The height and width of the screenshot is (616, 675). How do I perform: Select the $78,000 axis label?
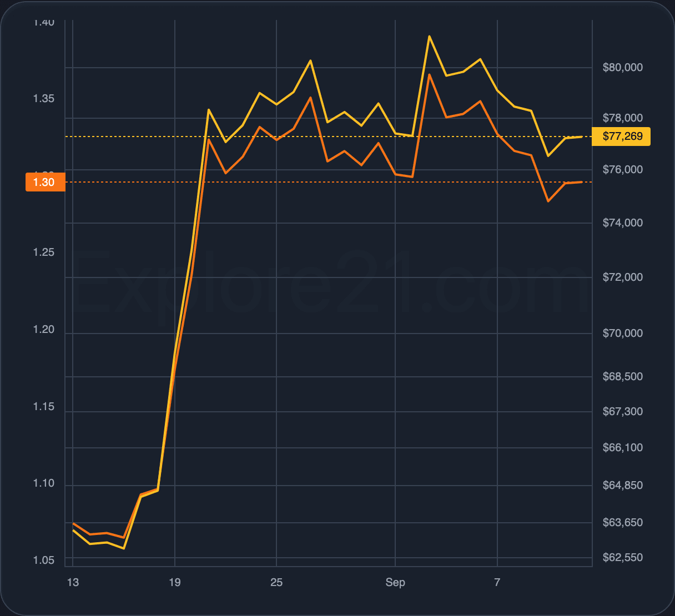pos(623,118)
